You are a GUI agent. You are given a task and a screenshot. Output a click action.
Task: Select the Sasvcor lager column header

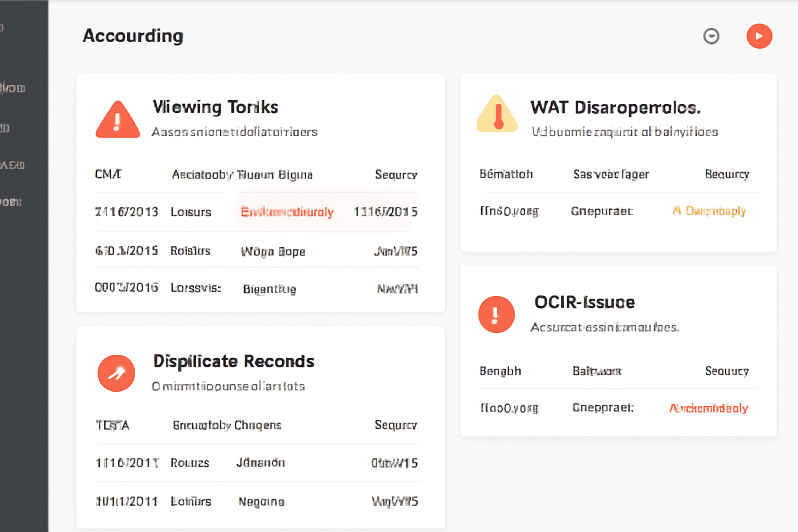click(611, 175)
